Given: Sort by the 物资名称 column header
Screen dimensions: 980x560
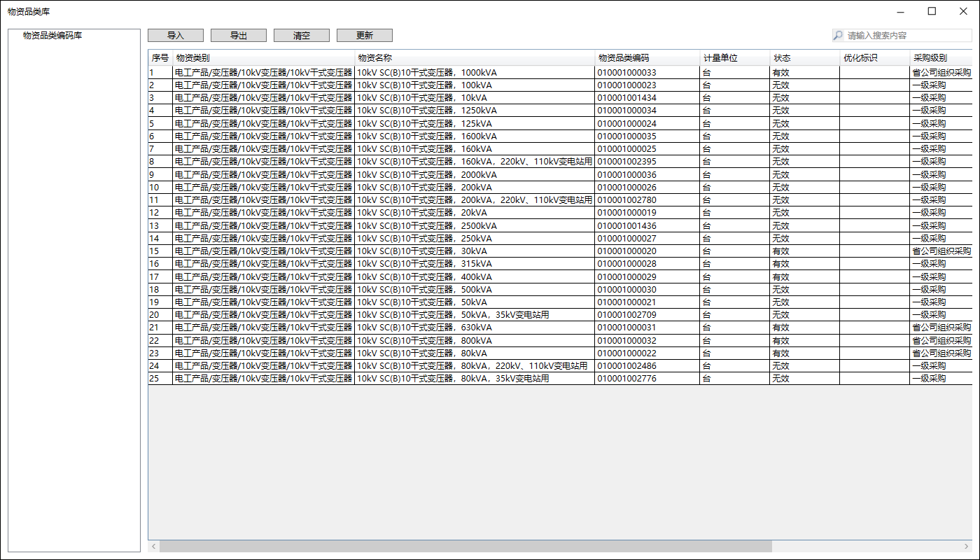Looking at the screenshot, I should click(x=475, y=58).
